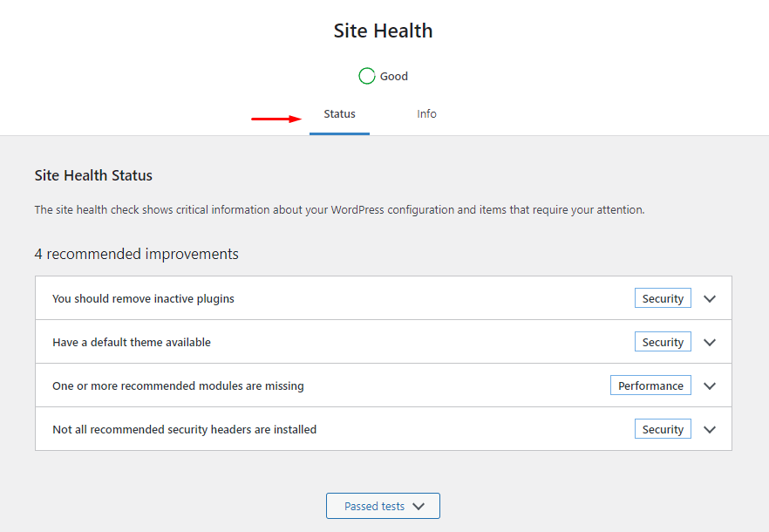Open the Info tab
The image size is (769, 532).
click(x=426, y=114)
